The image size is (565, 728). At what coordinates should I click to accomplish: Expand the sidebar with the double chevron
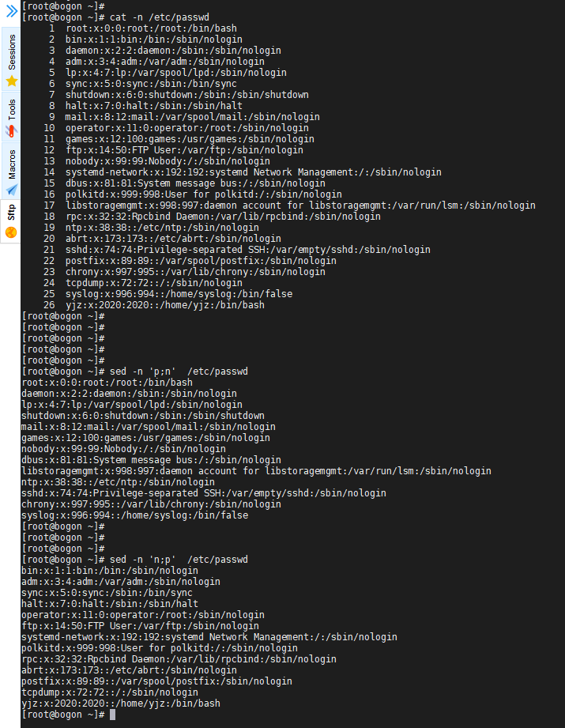pyautogui.click(x=11, y=11)
